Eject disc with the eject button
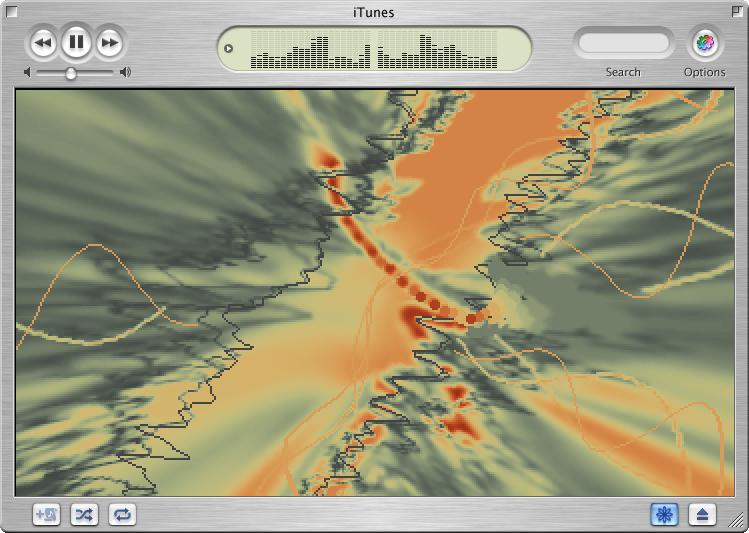 pyautogui.click(x=702, y=514)
